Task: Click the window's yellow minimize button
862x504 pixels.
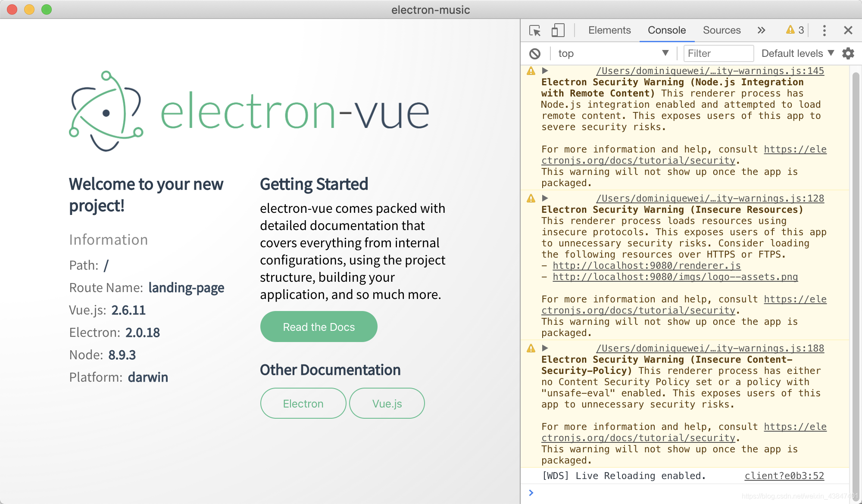Action: 29,9
